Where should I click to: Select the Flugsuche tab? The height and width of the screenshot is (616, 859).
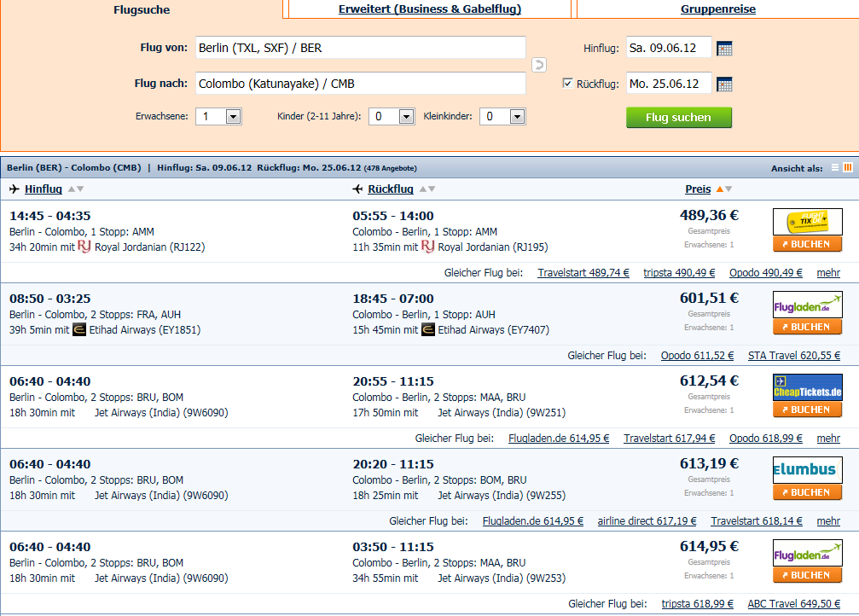pyautogui.click(x=142, y=10)
